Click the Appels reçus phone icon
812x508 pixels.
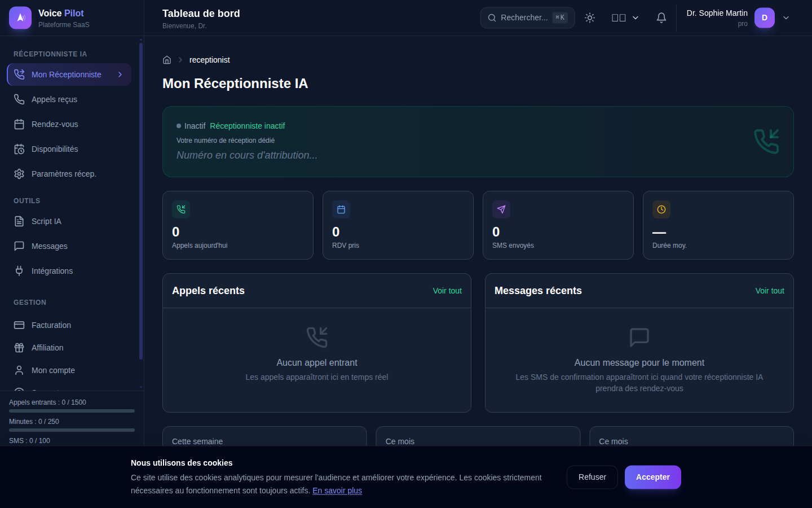[19, 99]
